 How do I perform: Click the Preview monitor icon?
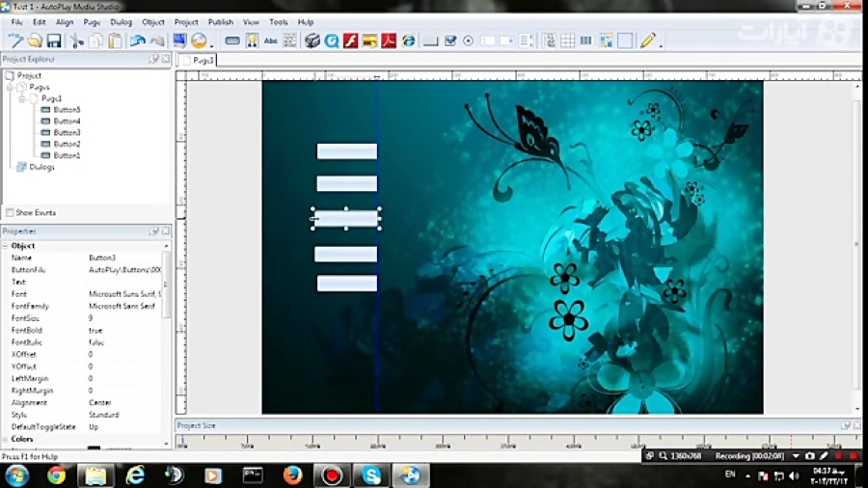pyautogui.click(x=179, y=41)
